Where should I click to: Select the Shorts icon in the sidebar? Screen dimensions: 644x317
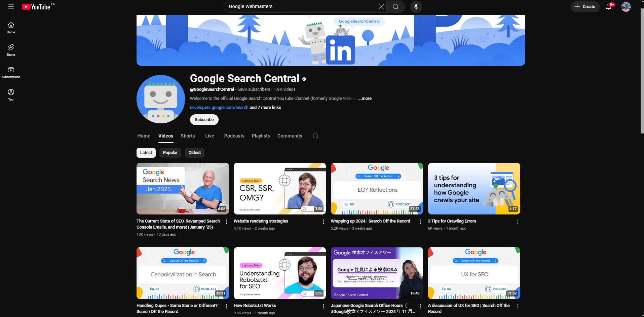point(11,49)
